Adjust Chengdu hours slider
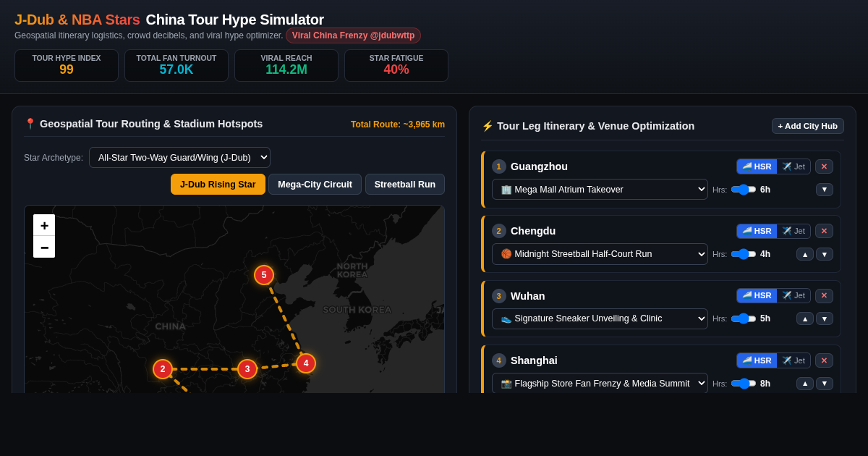The image size is (868, 456). click(x=744, y=254)
